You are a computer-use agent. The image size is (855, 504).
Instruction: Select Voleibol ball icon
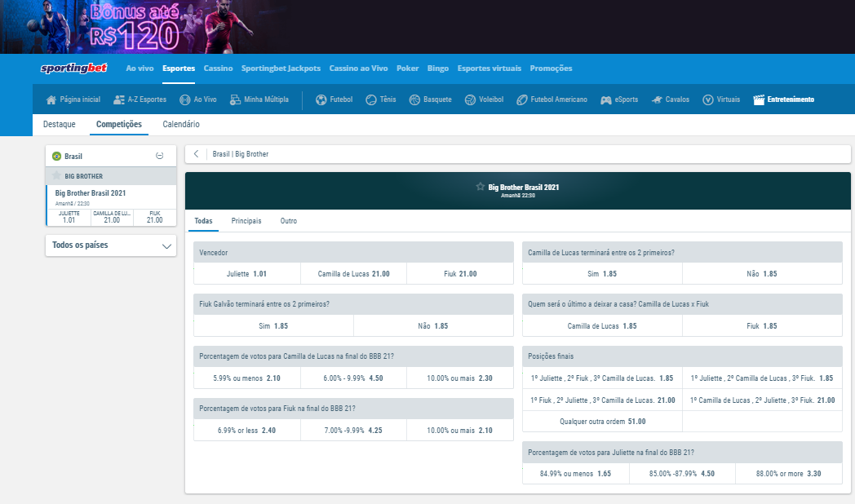(x=470, y=99)
